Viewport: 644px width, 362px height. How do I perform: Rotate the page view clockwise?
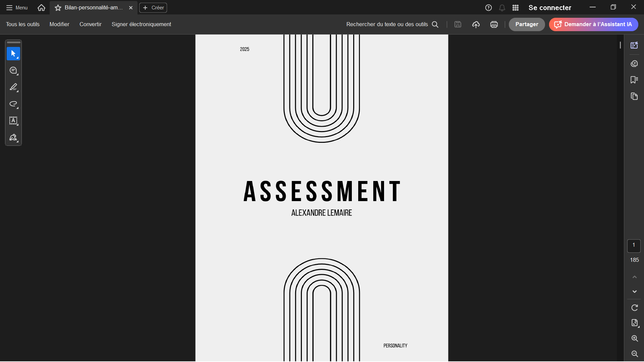tap(634, 308)
